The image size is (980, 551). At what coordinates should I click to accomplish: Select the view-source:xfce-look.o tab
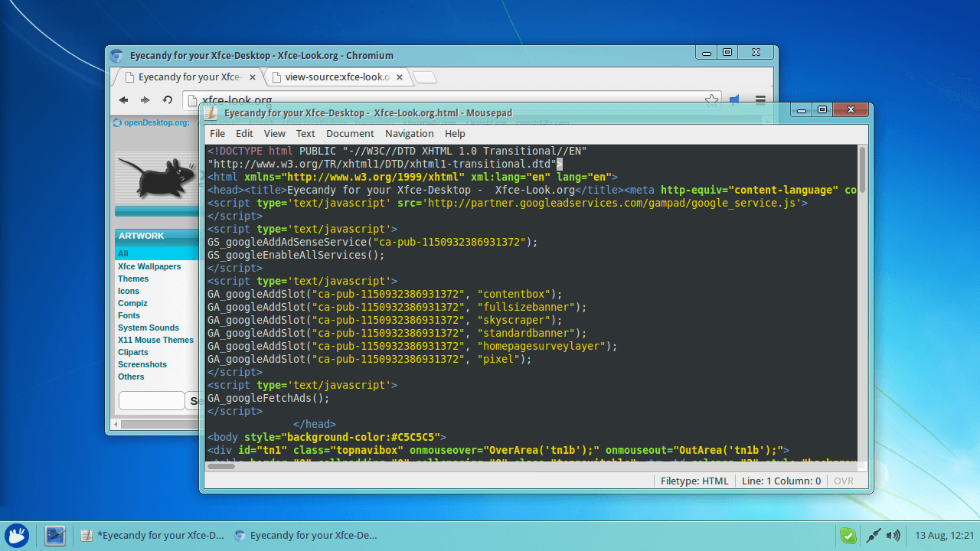[337, 77]
